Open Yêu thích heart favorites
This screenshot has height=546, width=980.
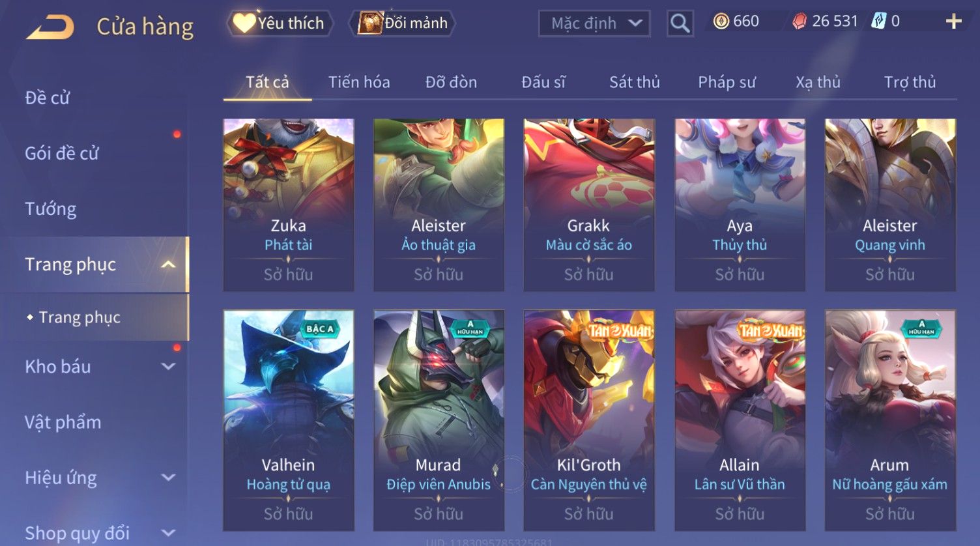[x=280, y=23]
